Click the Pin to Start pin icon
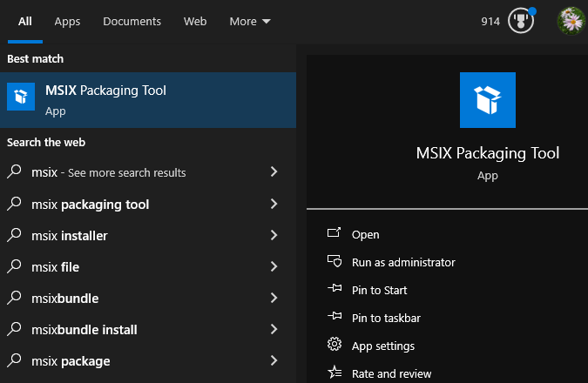 point(335,289)
